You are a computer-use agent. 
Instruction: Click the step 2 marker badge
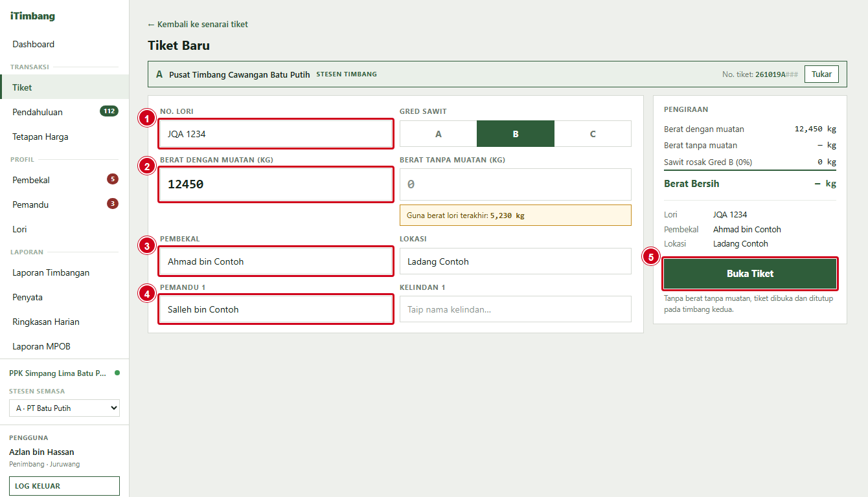[x=148, y=166]
